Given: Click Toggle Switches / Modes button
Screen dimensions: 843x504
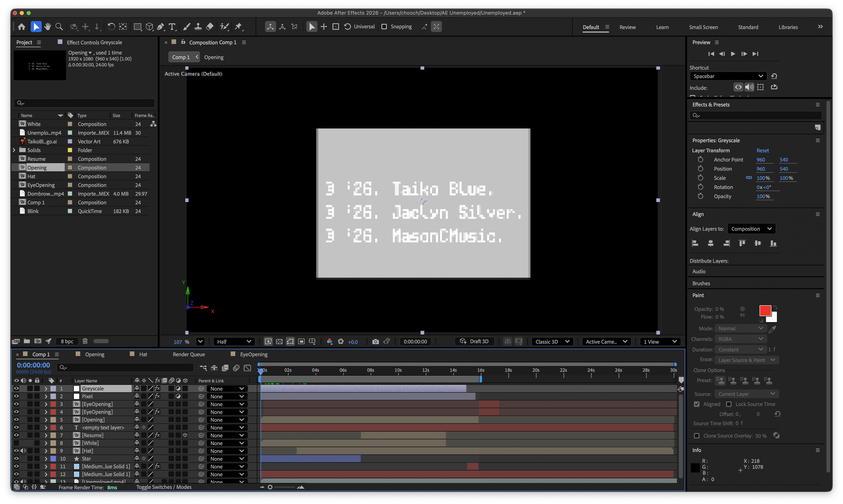Looking at the screenshot, I should click(x=164, y=487).
